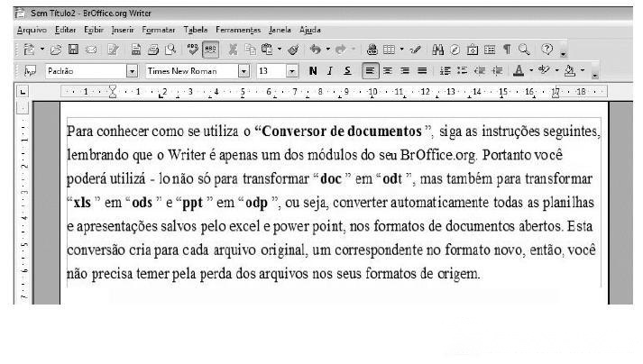Set right alignment
The height and width of the screenshot is (364, 643).
click(405, 71)
